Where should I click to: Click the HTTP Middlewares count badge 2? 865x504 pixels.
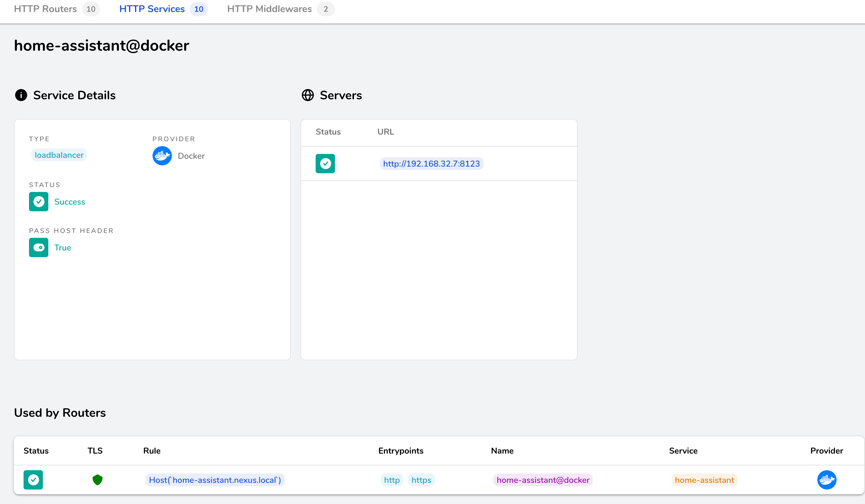click(x=326, y=9)
